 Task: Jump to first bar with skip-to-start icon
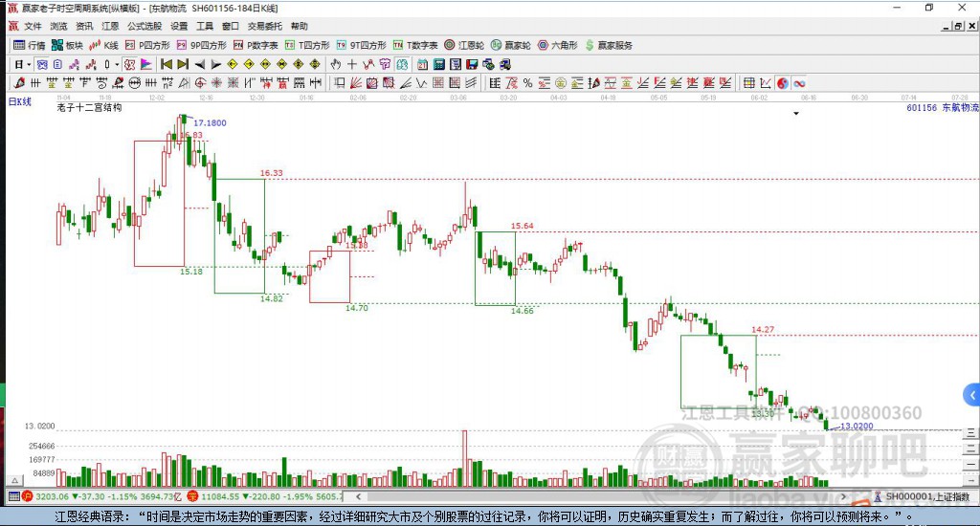167,64
